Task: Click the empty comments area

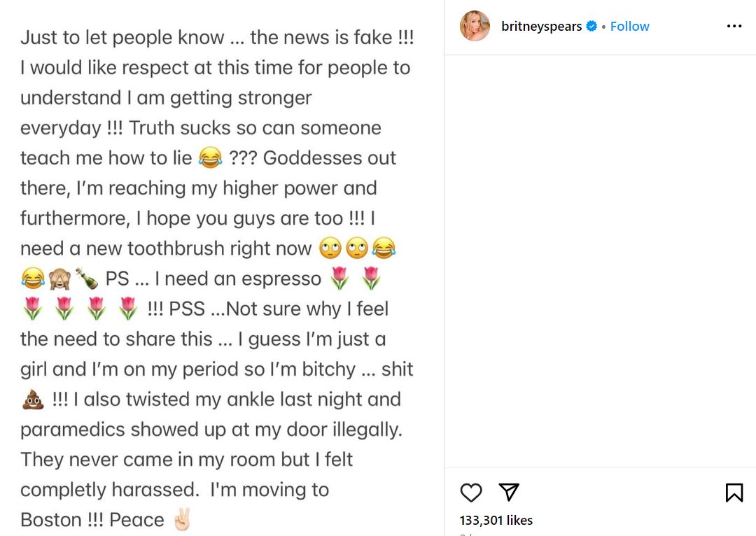Action: click(600, 259)
